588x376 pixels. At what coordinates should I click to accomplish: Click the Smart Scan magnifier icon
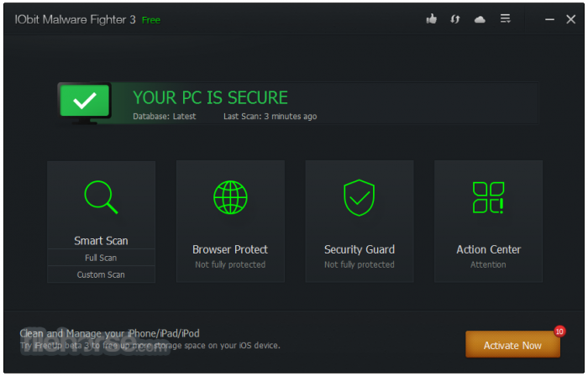pyautogui.click(x=101, y=198)
